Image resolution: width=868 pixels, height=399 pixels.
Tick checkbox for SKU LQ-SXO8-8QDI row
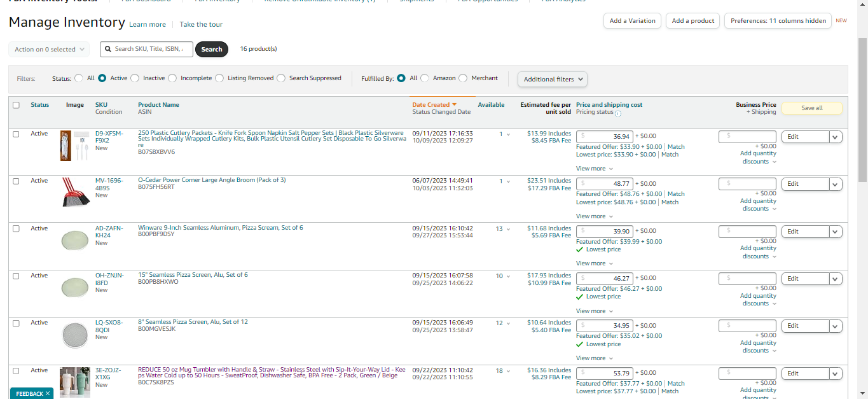click(16, 323)
